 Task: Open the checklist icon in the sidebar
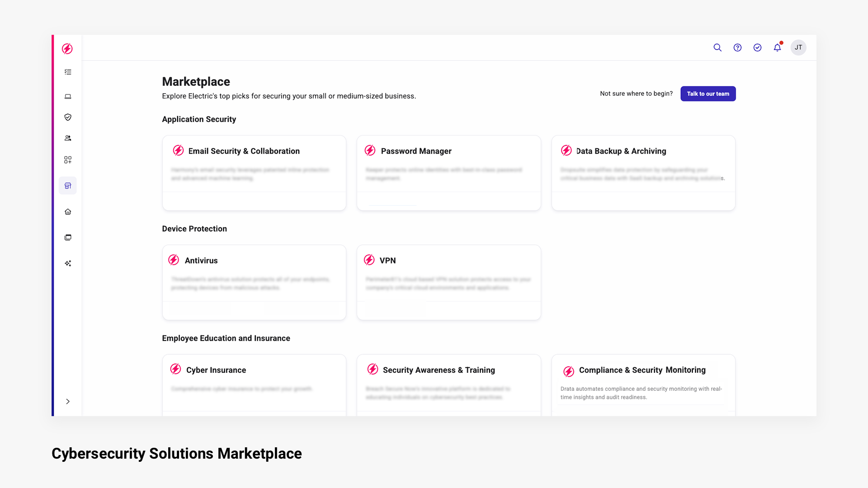[x=68, y=72]
